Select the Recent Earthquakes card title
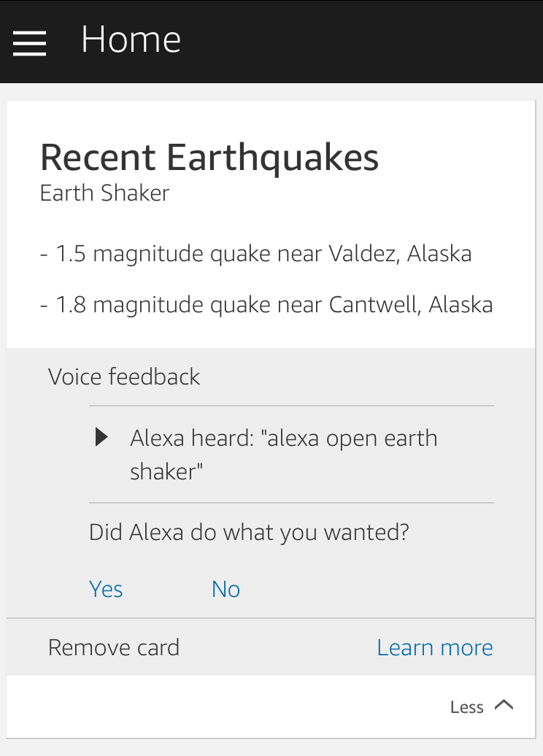This screenshot has width=543, height=756. tap(209, 157)
